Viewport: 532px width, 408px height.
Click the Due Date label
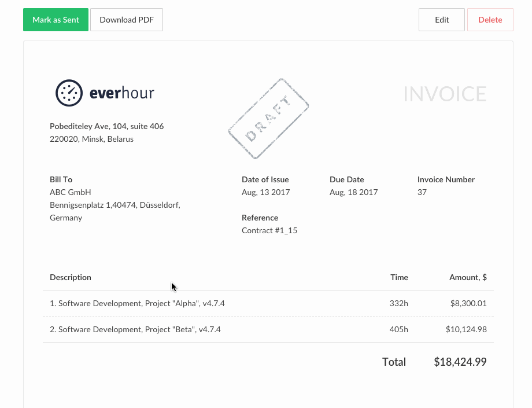(x=347, y=179)
